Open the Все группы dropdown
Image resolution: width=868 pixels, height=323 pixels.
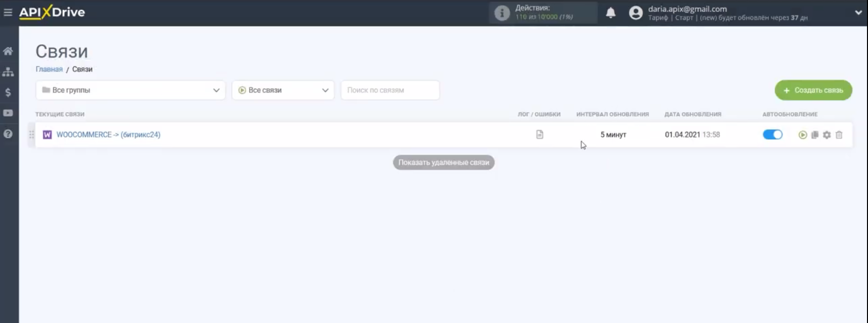pyautogui.click(x=131, y=90)
